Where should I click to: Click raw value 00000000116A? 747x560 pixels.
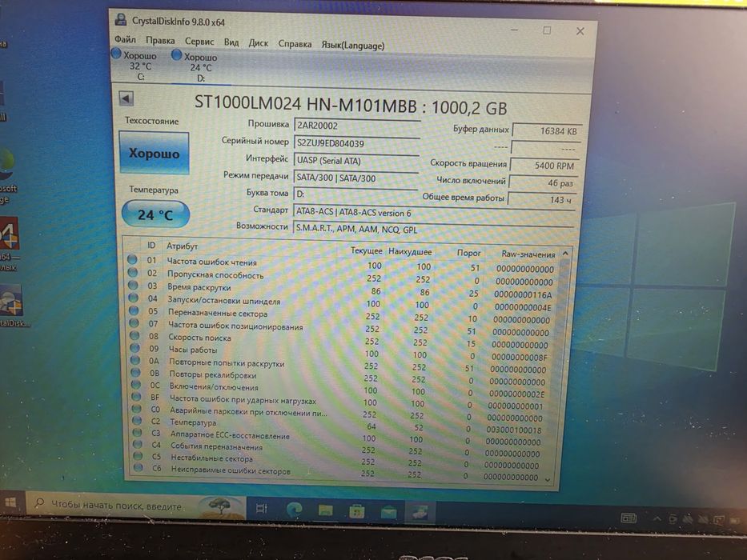click(523, 294)
